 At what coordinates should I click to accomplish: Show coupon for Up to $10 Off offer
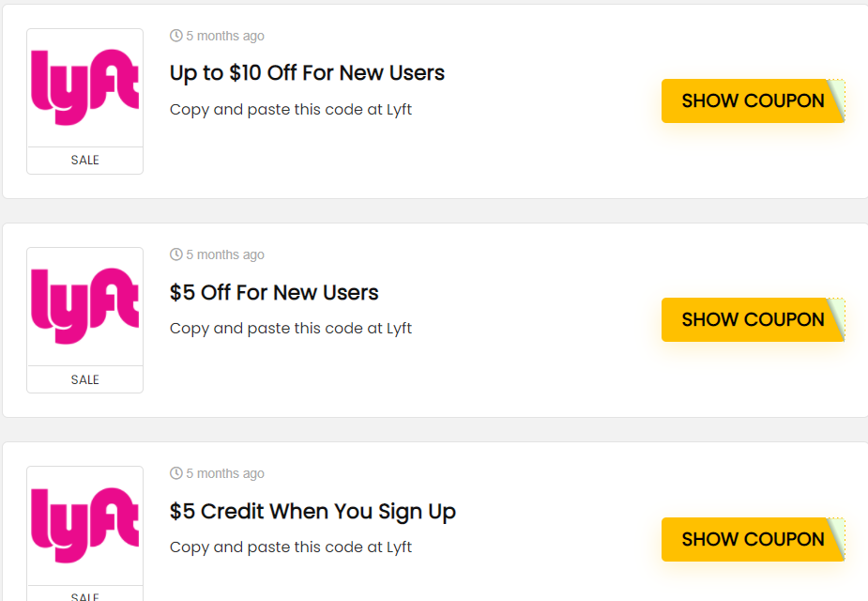[x=746, y=100]
